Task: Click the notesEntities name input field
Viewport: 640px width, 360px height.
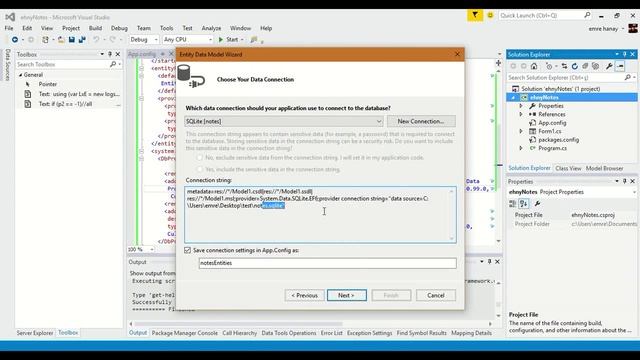Action: [x=328, y=263]
